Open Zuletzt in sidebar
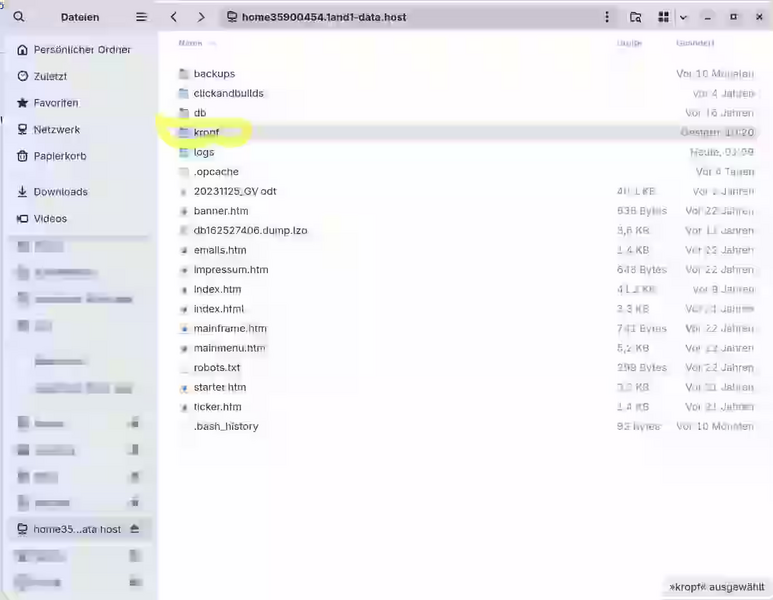The height and width of the screenshot is (600, 773). point(79,76)
